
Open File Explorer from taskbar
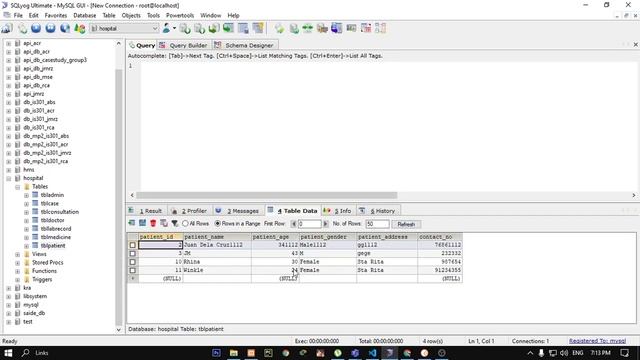tap(233, 353)
